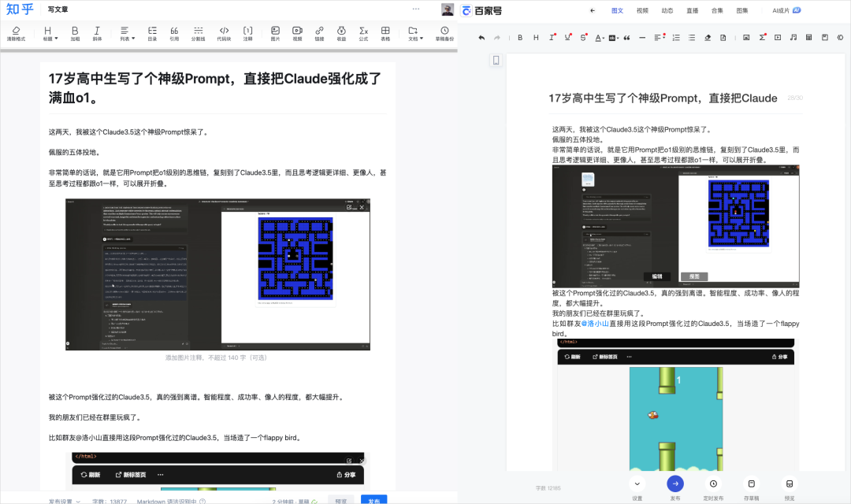Switch to the 动态 tab in Baijiahao
This screenshot has height=504, width=851.
click(667, 10)
